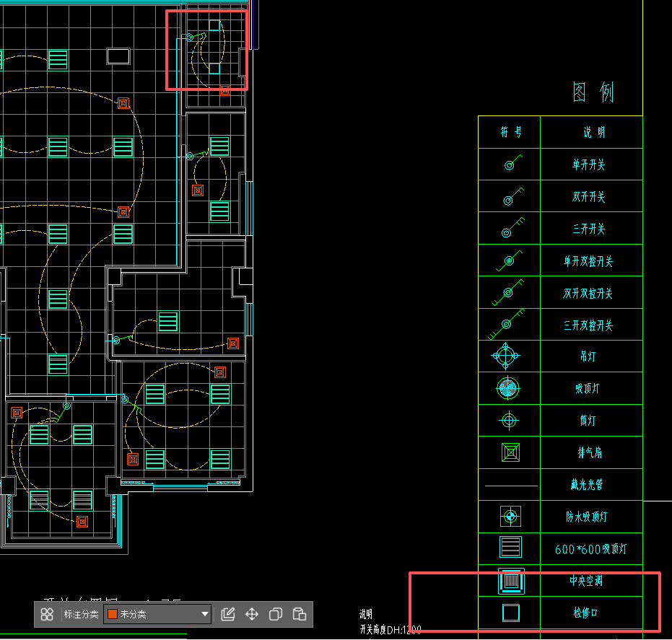Click the 单开双控开关 legend description text
Viewport: 672px width, 640px height.
588,261
